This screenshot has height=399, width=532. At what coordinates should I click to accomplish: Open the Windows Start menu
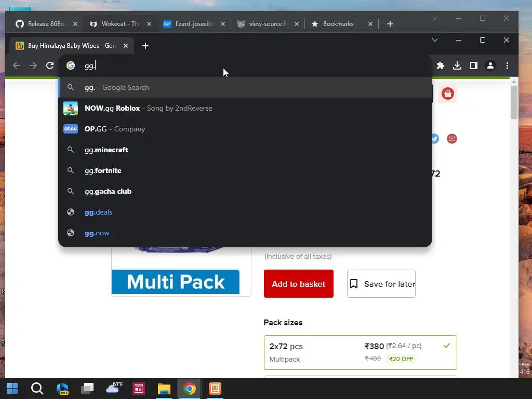(x=12, y=389)
